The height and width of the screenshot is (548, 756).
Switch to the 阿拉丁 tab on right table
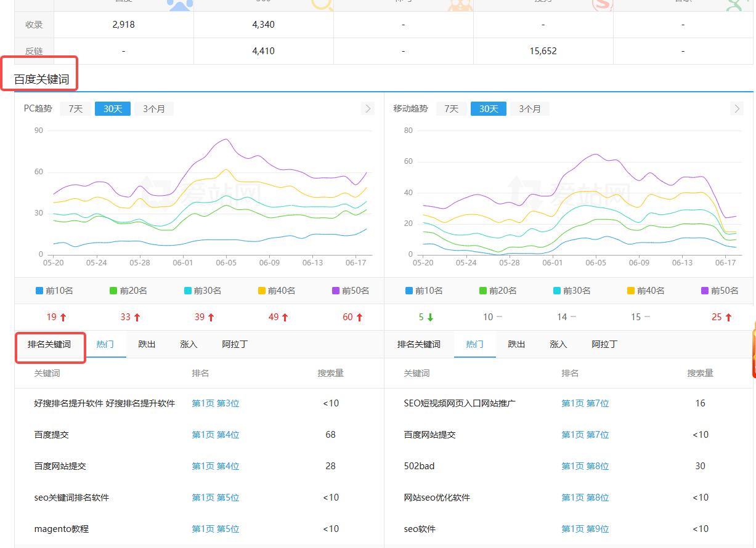(604, 344)
